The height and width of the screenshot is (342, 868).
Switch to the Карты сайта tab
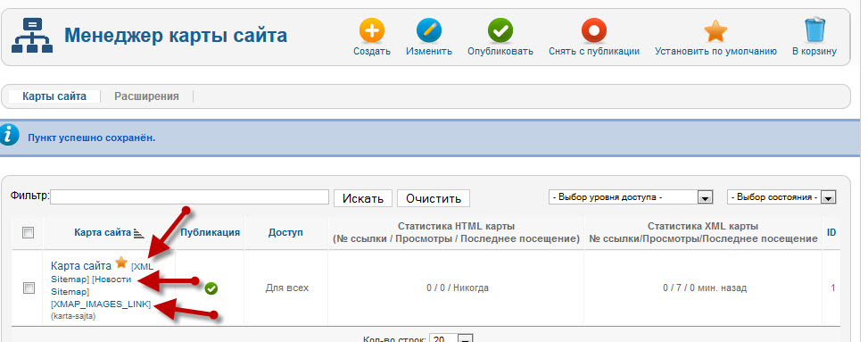point(54,96)
